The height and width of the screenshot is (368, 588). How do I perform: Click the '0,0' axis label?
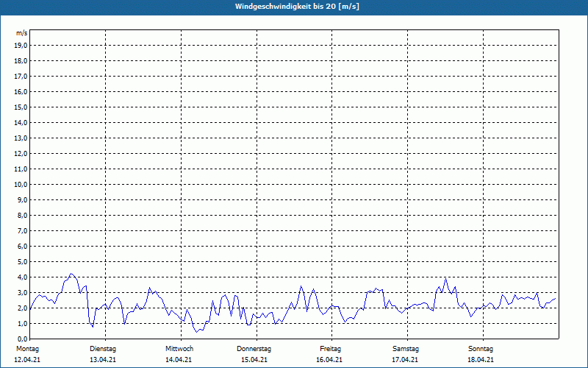tap(22, 339)
